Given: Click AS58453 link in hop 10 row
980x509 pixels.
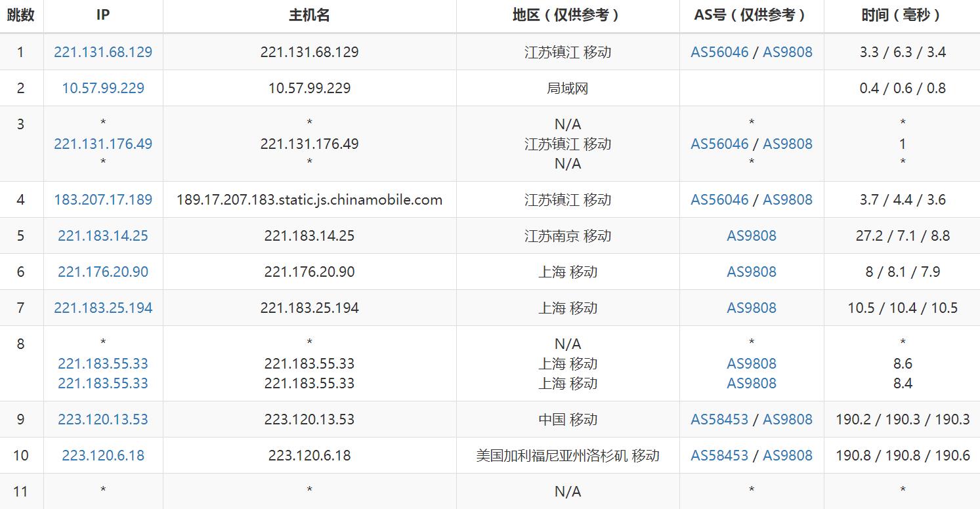Looking at the screenshot, I should click(719, 455).
